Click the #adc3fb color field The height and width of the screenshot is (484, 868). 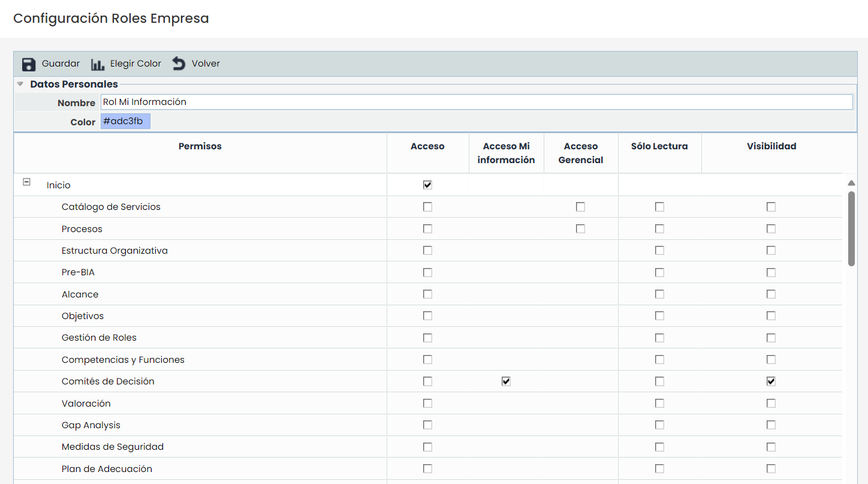(x=125, y=121)
